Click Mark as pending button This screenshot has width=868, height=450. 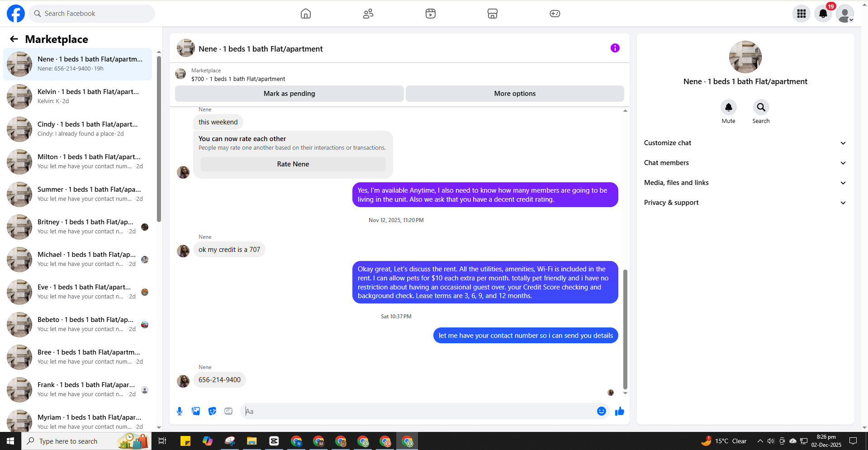click(289, 94)
